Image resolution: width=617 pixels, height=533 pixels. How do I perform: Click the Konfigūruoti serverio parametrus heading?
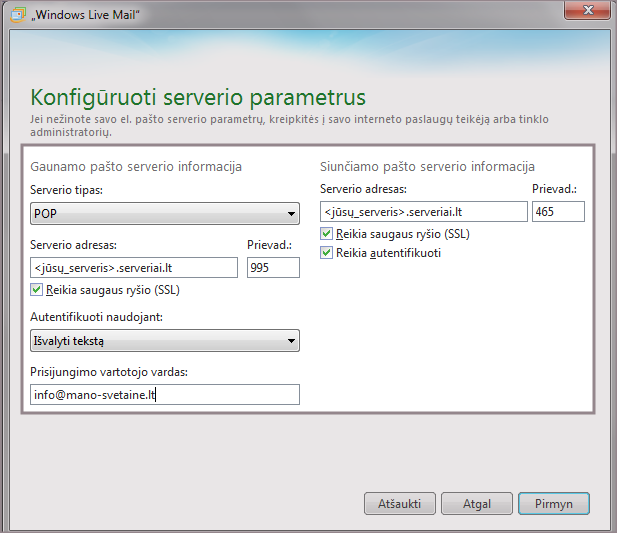click(x=198, y=97)
